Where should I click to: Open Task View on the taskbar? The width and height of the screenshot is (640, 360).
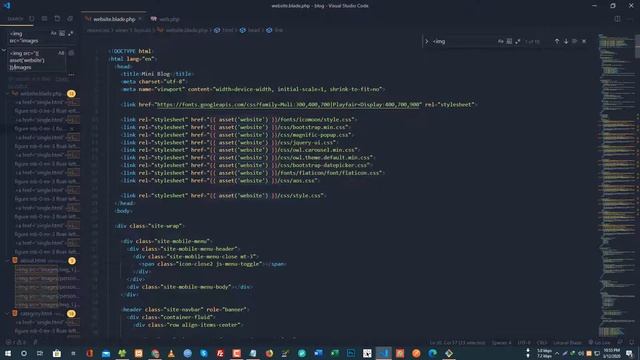click(x=40, y=353)
